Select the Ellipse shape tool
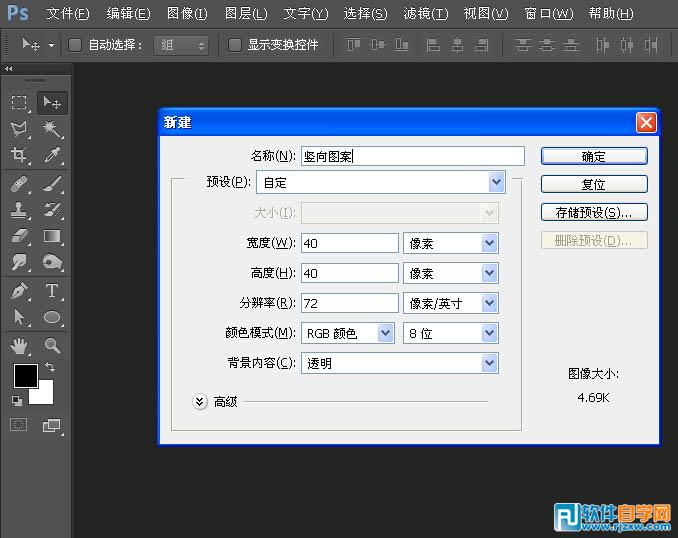This screenshot has width=678, height=538. [x=52, y=317]
